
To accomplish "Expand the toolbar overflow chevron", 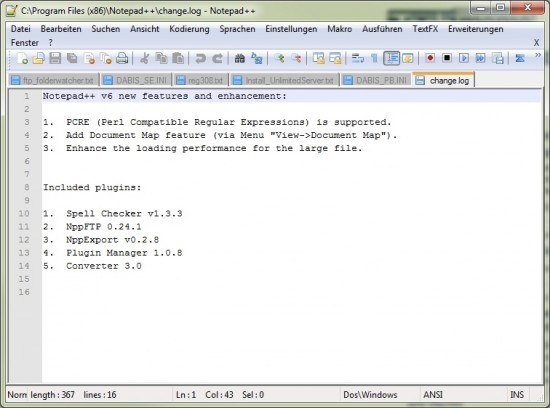I will point(538,55).
